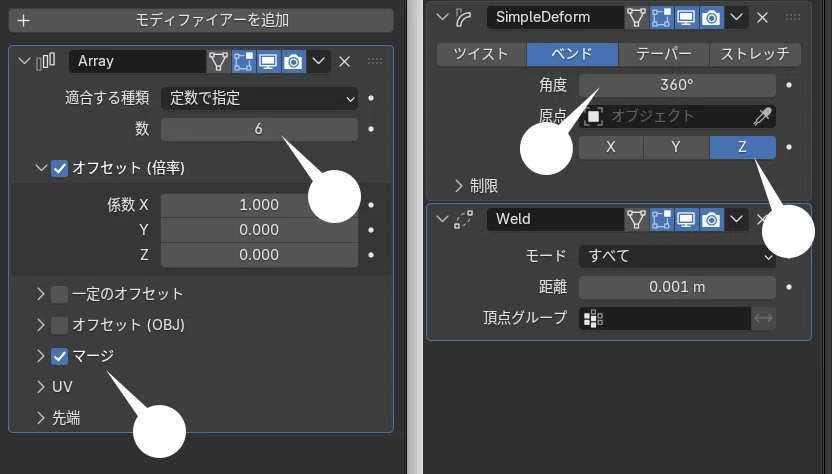Screen dimensions: 832x474
Task: Click the origin オブジェクト picker field
Action: 677,116
